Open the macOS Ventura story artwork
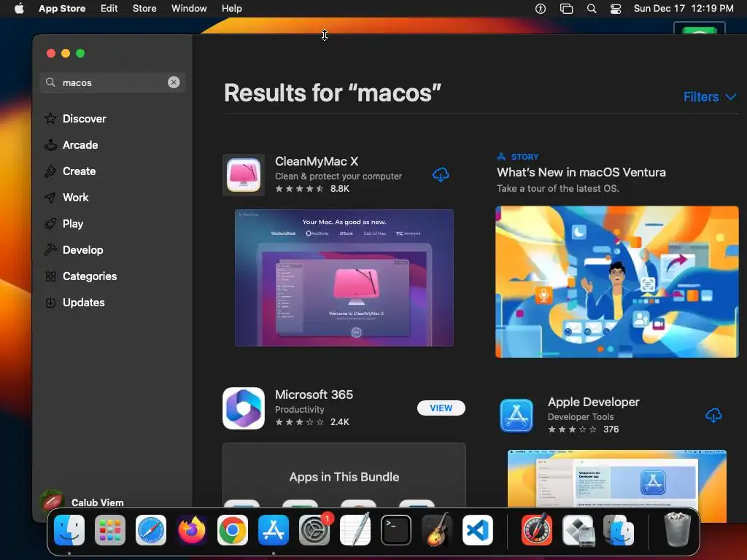 (x=617, y=282)
